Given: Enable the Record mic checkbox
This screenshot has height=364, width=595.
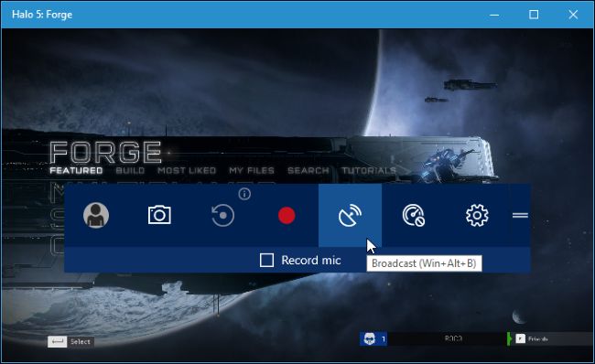Looking at the screenshot, I should point(266,261).
